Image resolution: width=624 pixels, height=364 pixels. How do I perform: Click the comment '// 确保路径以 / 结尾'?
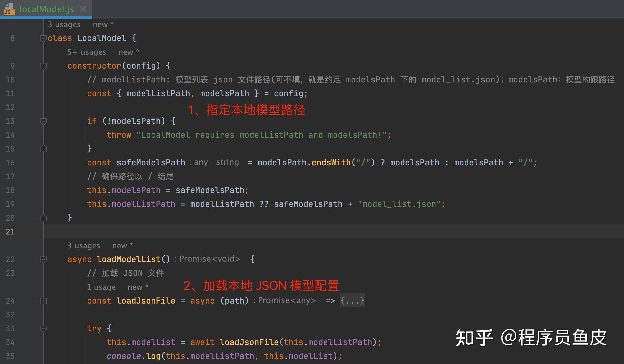point(130,177)
